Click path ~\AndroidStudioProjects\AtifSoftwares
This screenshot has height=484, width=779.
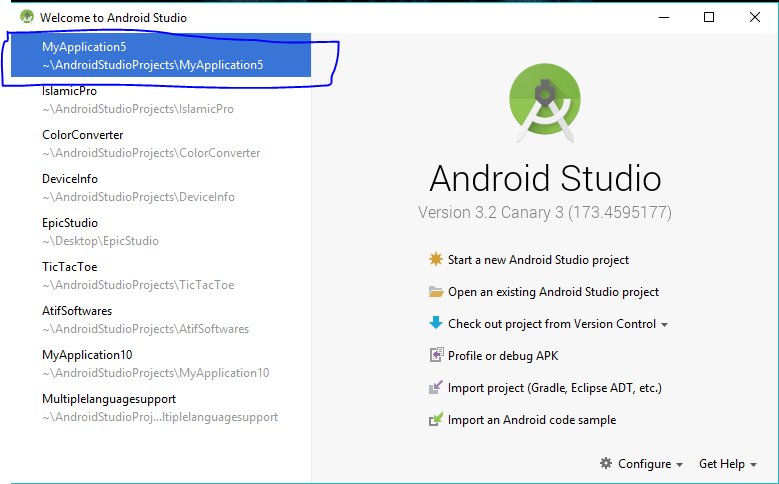pos(146,329)
